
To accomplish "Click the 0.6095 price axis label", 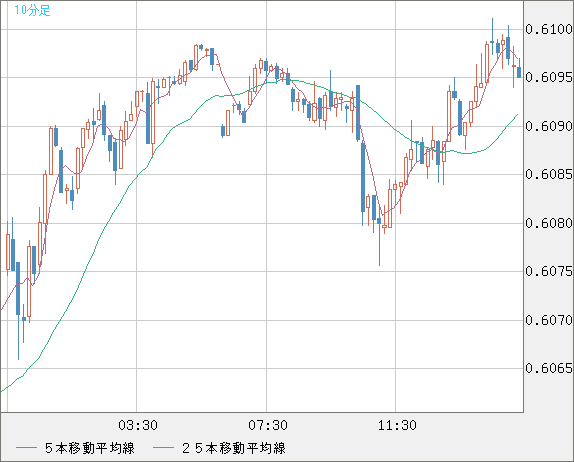I will coord(549,77).
